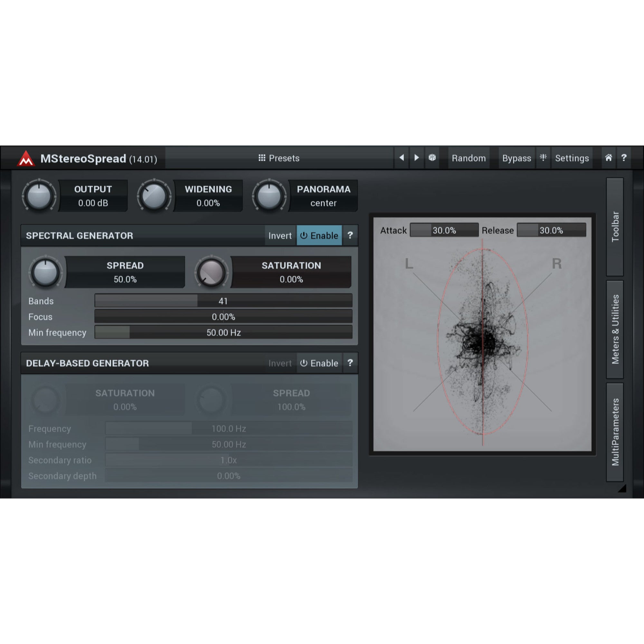Click the Panorama knob
The width and height of the screenshot is (644, 644).
click(x=269, y=196)
